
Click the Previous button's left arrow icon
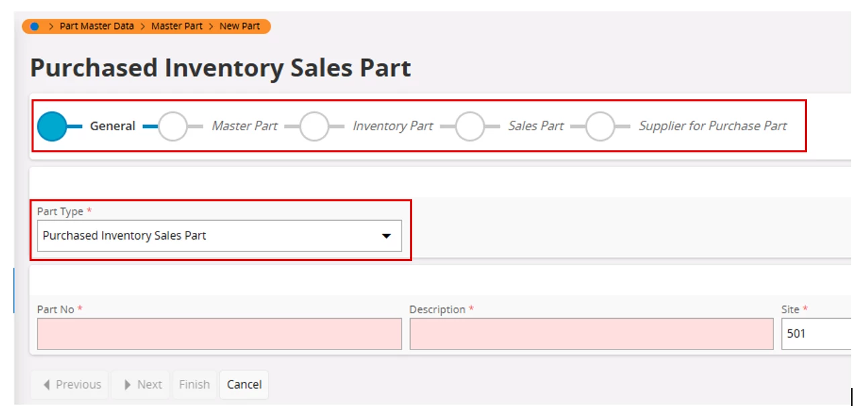point(46,384)
